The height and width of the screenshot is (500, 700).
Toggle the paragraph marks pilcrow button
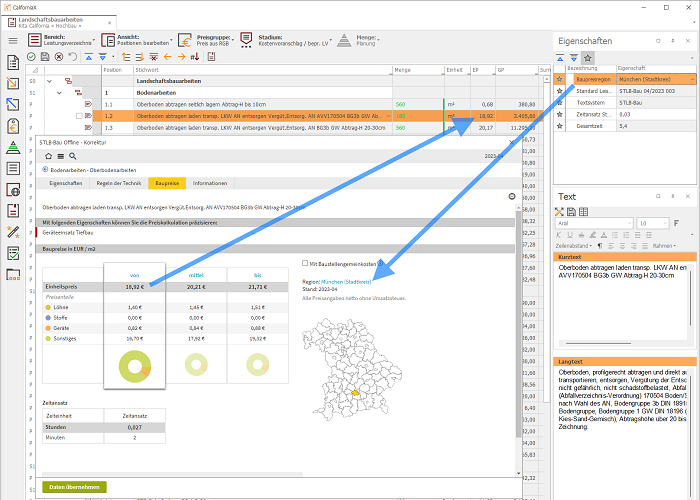point(600,246)
